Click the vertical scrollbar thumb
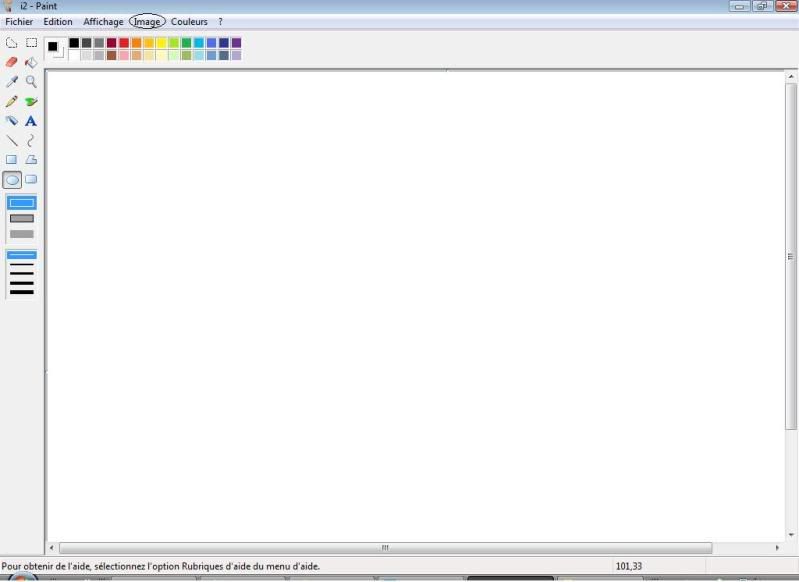 click(791, 256)
